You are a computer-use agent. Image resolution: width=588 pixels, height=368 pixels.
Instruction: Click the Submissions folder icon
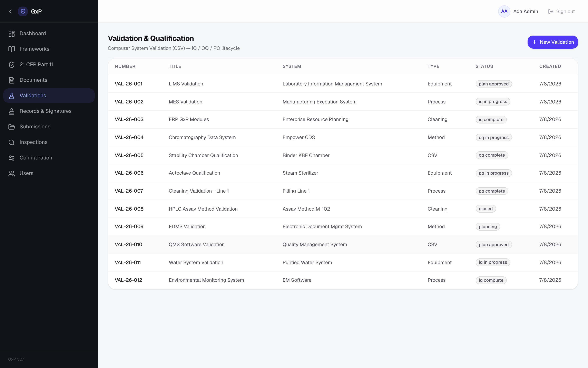[x=12, y=127]
